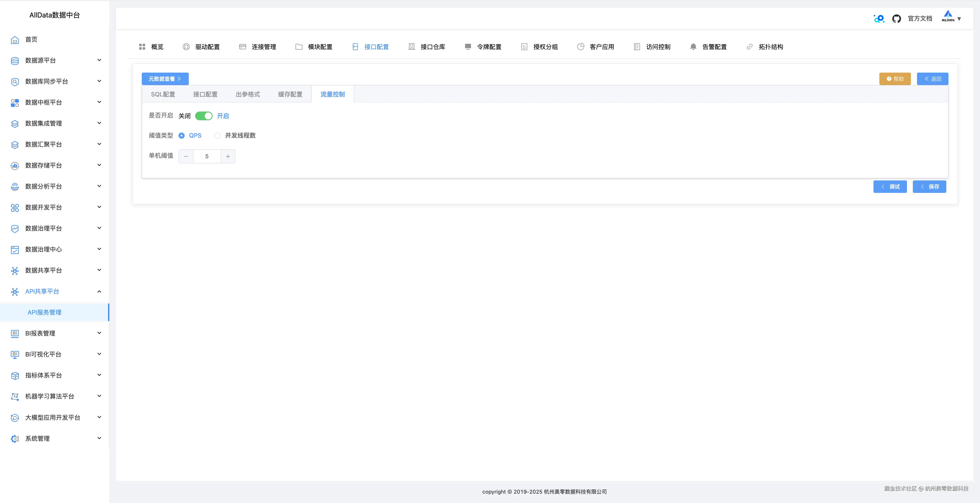Screen dimensions: 980x503
Task: Click the 客户应用 pie chart icon
Action: pos(581,47)
